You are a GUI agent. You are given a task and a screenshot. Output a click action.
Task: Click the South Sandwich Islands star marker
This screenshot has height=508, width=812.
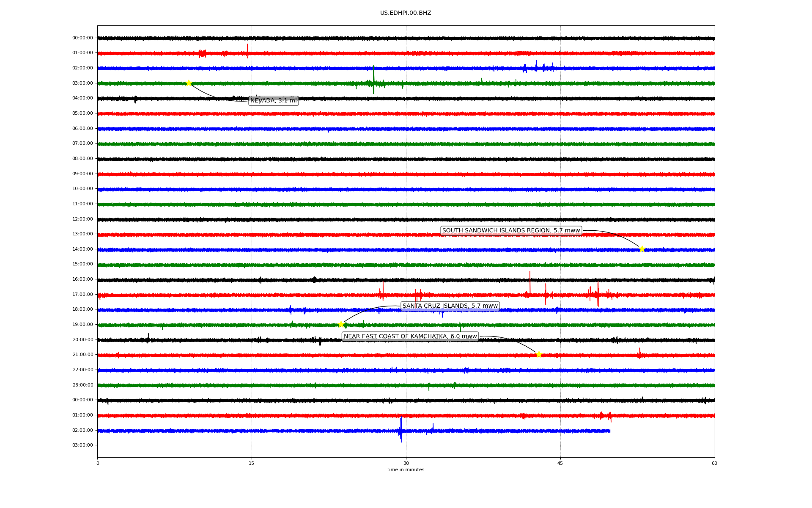pos(642,249)
